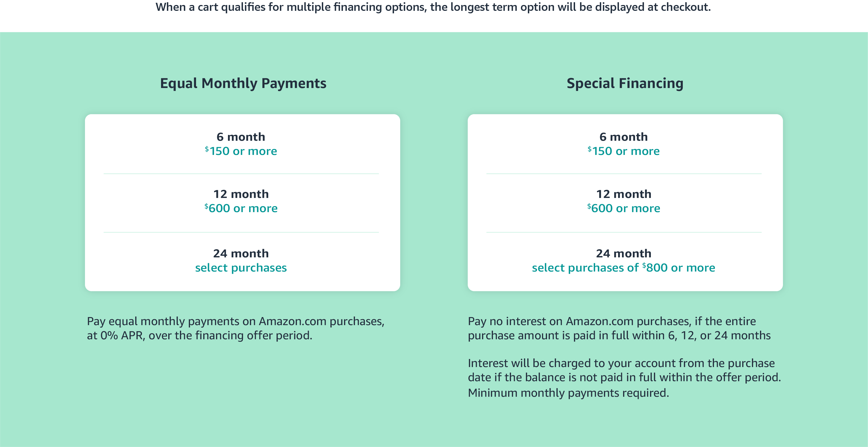Select 12 month under Special Financing
Image resolution: width=868 pixels, height=447 pixels.
[623, 194]
